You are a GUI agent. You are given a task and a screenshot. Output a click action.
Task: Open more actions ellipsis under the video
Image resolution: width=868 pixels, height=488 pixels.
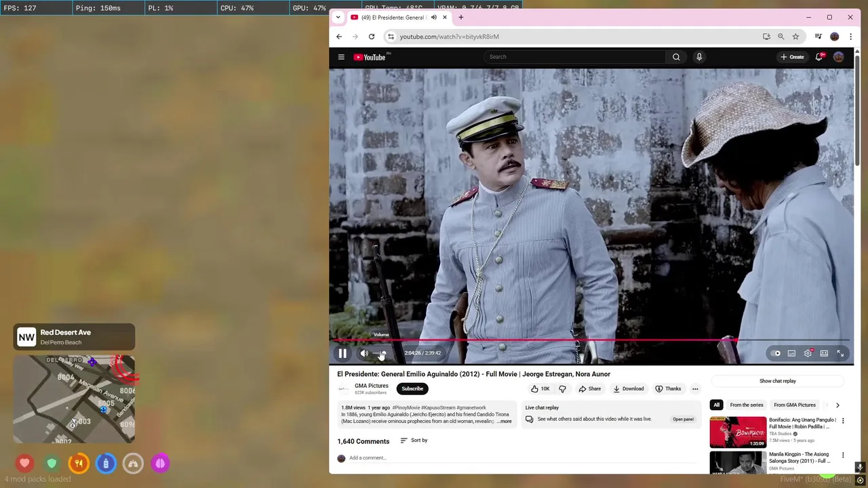[x=695, y=388]
